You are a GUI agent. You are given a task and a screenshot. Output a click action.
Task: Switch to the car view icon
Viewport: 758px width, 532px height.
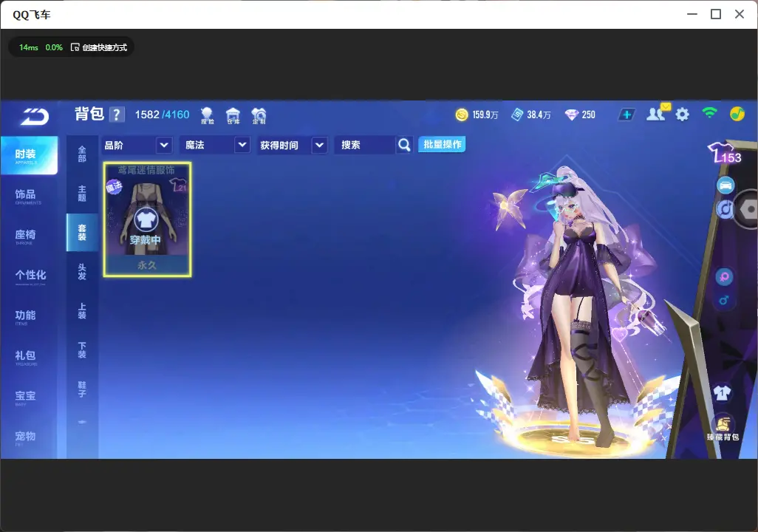click(x=725, y=185)
